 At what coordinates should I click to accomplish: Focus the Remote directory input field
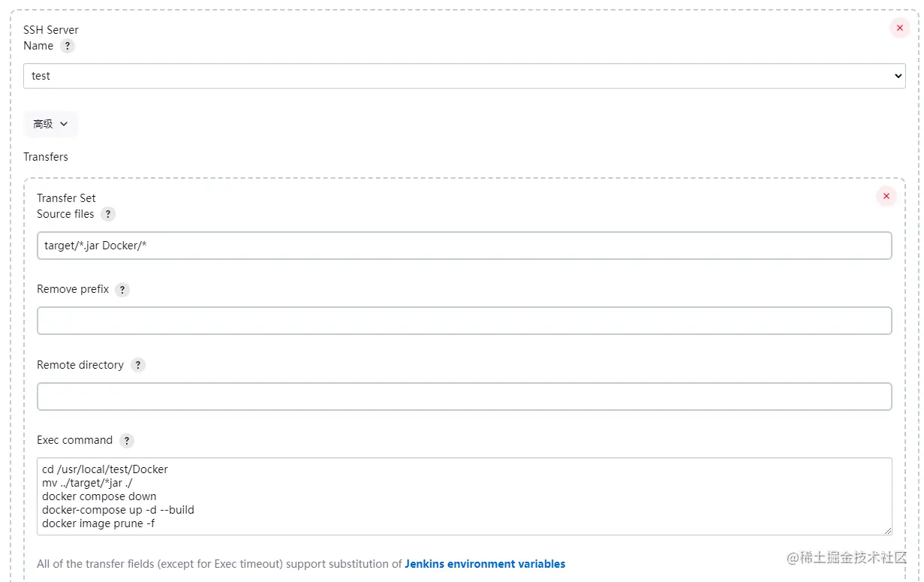pyautogui.click(x=464, y=397)
